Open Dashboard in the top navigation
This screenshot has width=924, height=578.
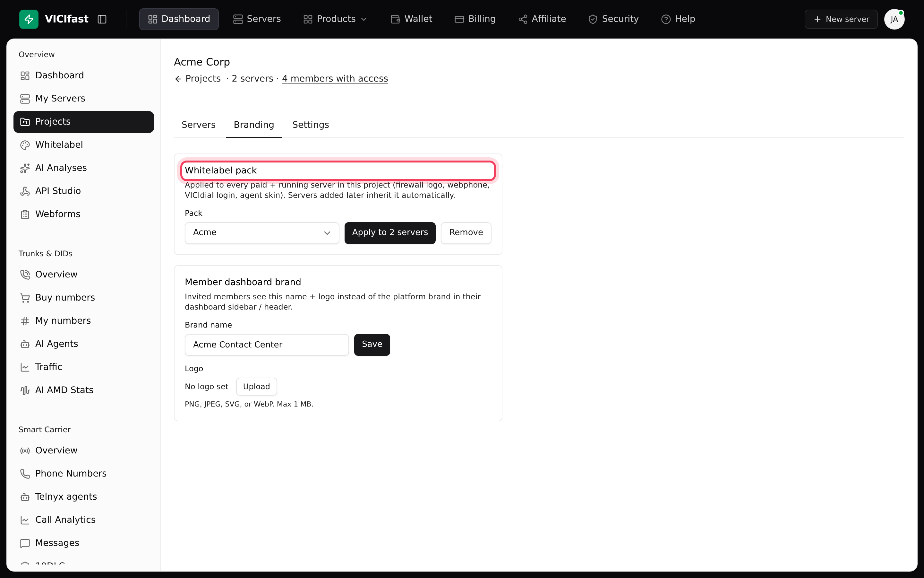pyautogui.click(x=179, y=19)
